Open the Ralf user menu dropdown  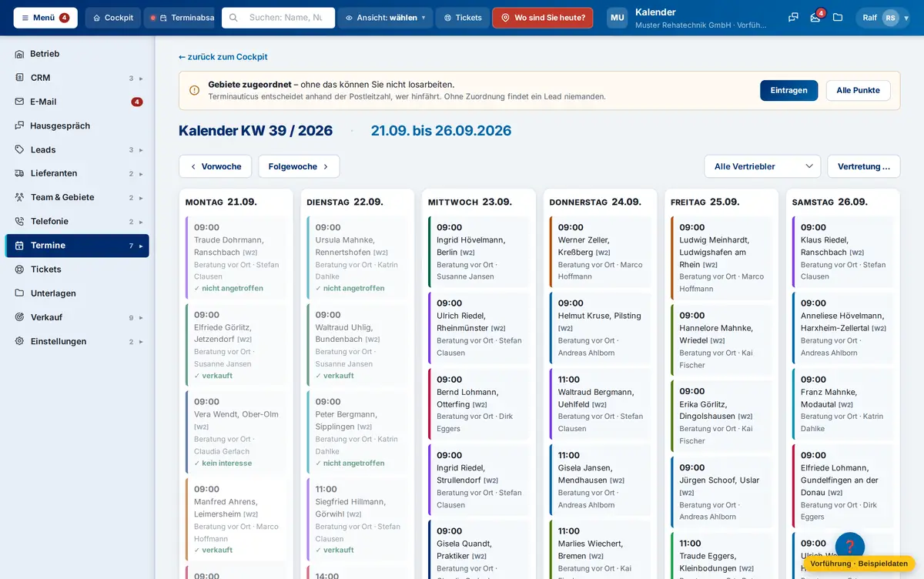point(882,18)
